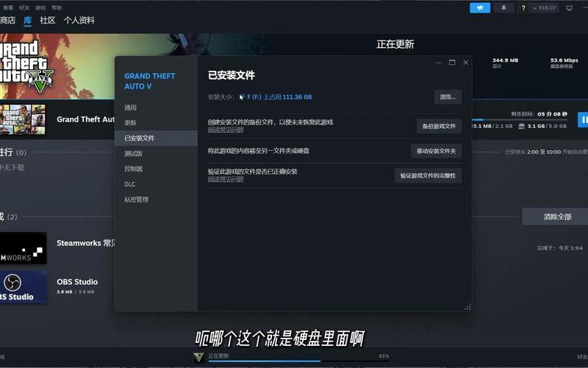Viewport: 588px width, 368px height.
Task: Click the GTA V download progress bar
Action: [520, 120]
